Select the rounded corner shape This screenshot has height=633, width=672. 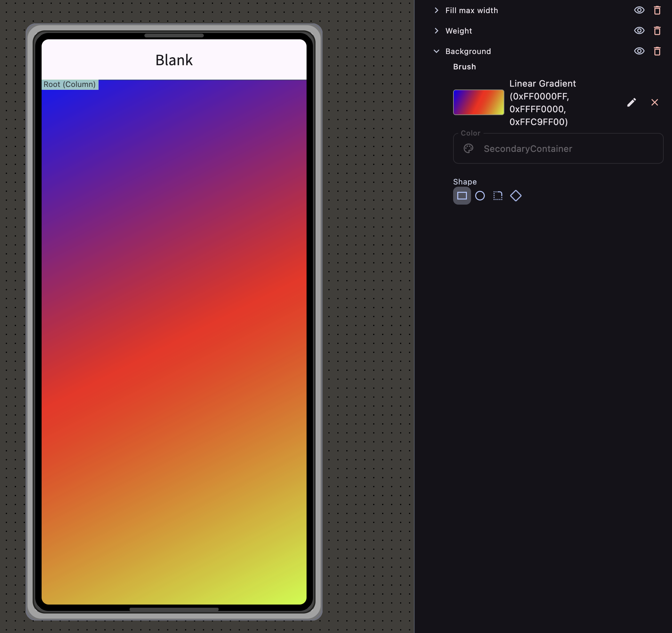point(498,196)
